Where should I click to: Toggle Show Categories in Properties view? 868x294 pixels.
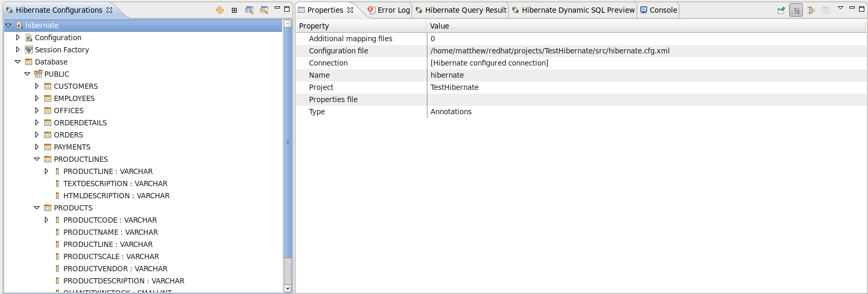(796, 10)
